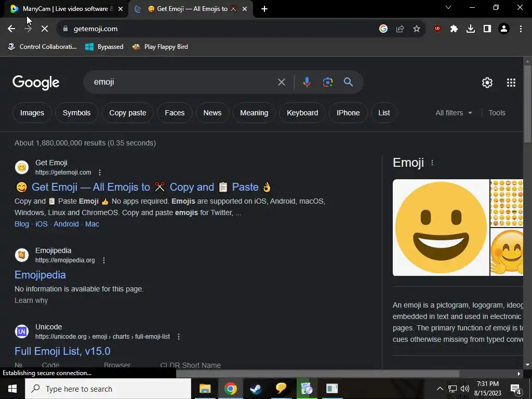The height and width of the screenshot is (399, 532).
Task: Open a new browser tab
Action: [264, 9]
